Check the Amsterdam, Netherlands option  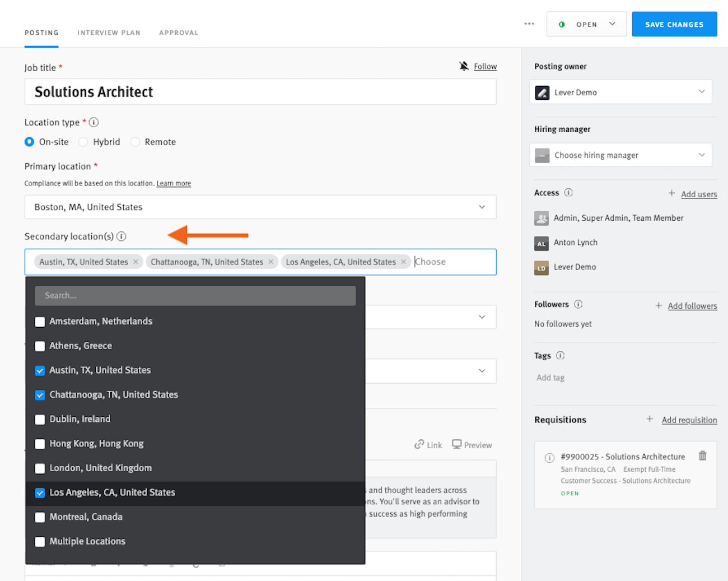[x=40, y=322]
